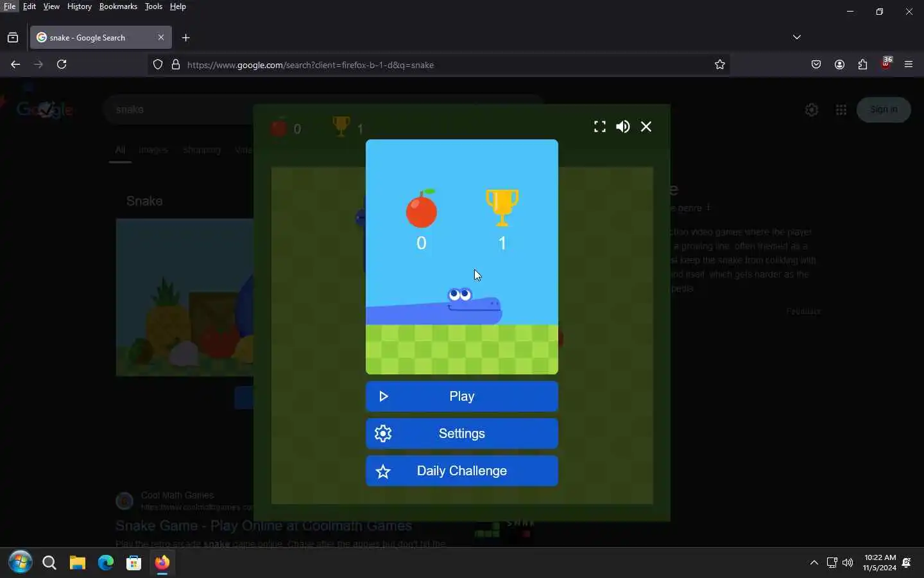924x578 pixels.
Task: Open the Bookmarks menu
Action: [118, 6]
